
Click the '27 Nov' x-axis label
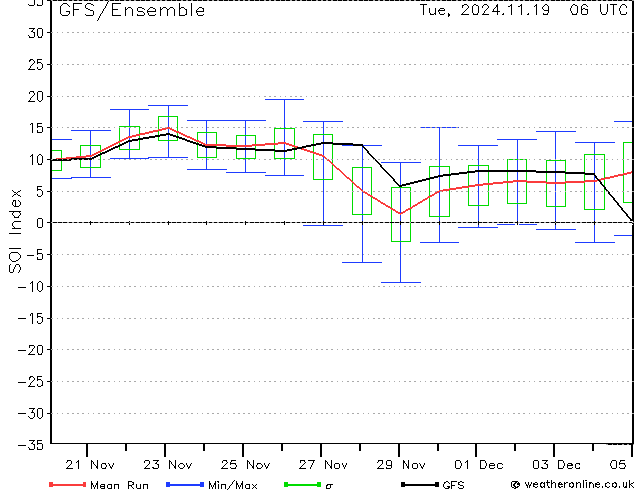323,465
